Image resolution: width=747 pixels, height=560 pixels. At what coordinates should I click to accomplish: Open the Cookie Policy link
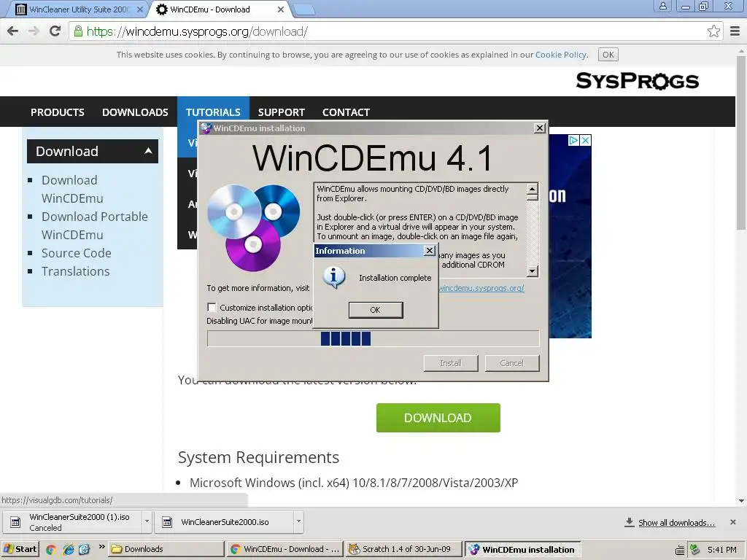coord(561,55)
